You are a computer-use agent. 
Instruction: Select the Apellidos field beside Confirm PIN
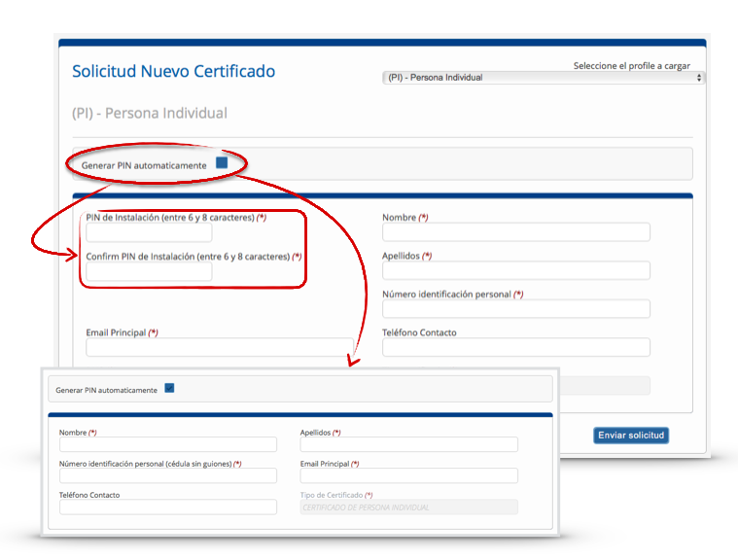(515, 270)
